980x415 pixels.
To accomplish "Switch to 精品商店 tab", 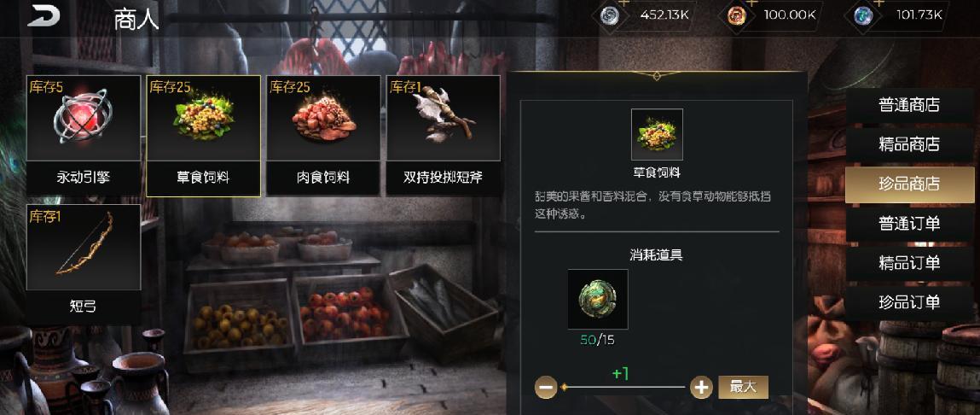I will 909,144.
